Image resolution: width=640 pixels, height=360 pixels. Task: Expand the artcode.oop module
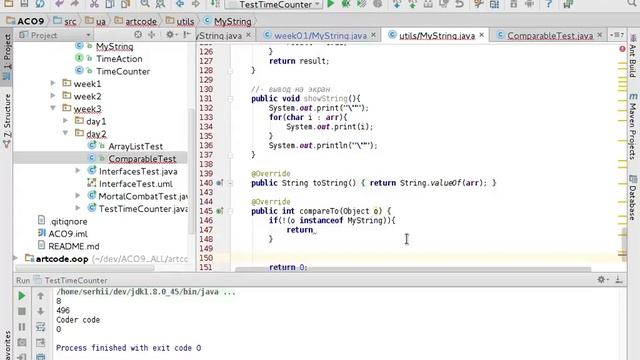16,258
